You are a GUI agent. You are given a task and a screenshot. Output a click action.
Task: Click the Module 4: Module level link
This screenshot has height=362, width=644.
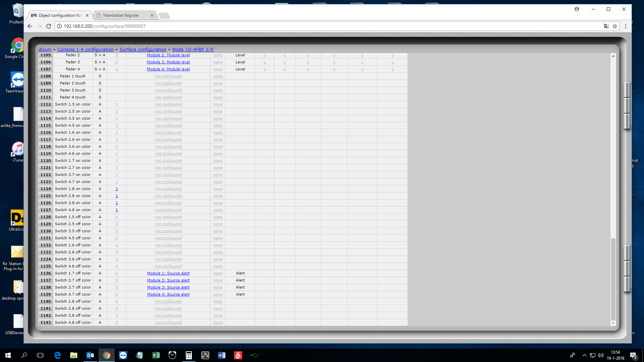coord(168,69)
